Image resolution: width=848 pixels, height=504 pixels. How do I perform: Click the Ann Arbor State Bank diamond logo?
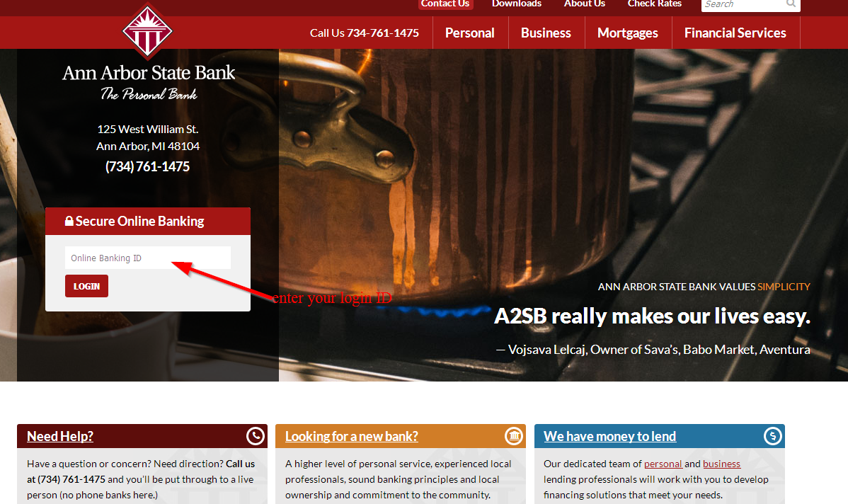(148, 31)
